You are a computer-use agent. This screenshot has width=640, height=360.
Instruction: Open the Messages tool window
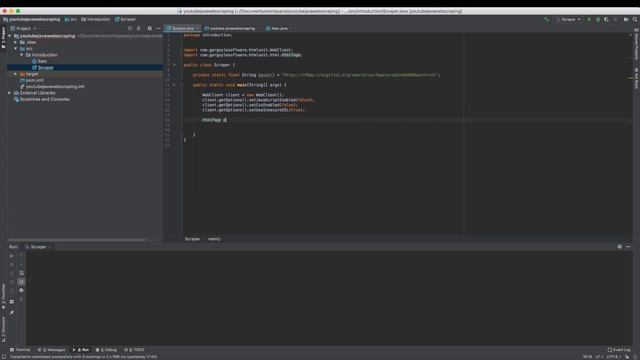click(51, 350)
